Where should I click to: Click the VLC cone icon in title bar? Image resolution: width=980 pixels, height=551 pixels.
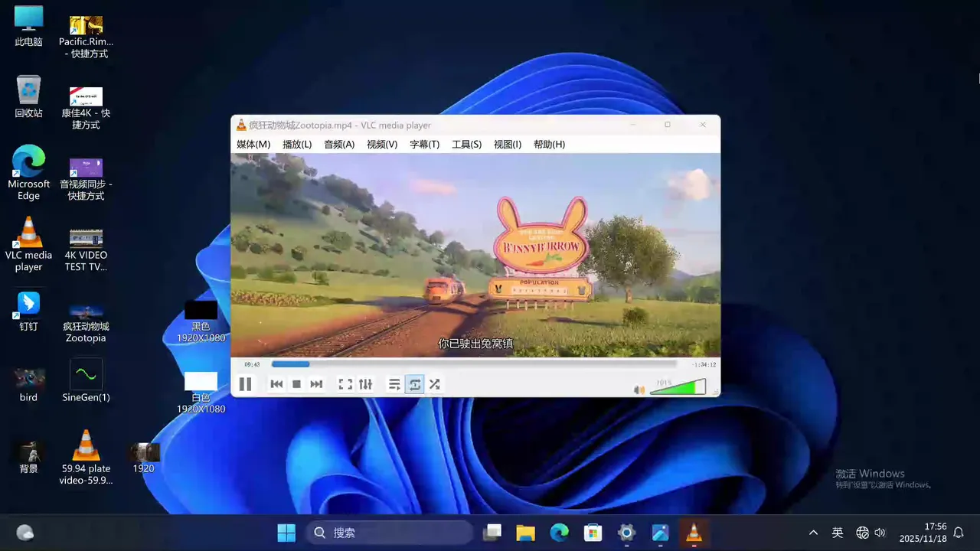point(241,125)
